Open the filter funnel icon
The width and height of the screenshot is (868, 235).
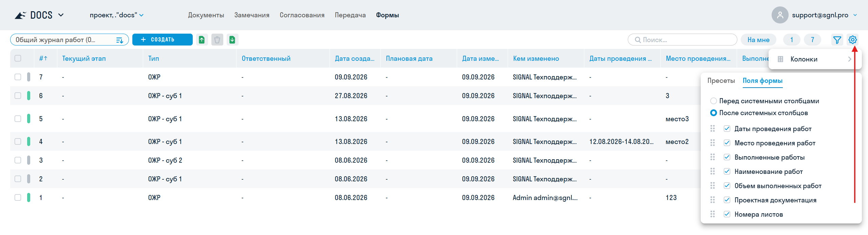coord(837,40)
